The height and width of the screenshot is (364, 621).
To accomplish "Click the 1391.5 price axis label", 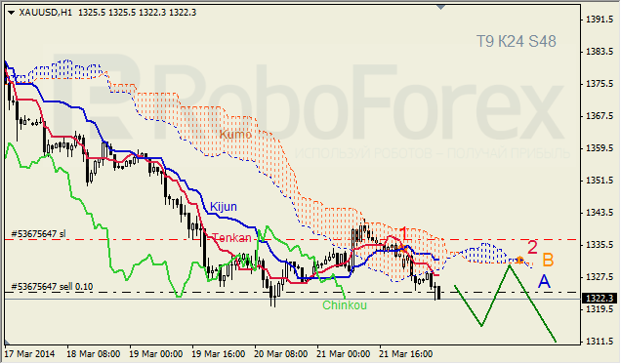I will [x=600, y=20].
